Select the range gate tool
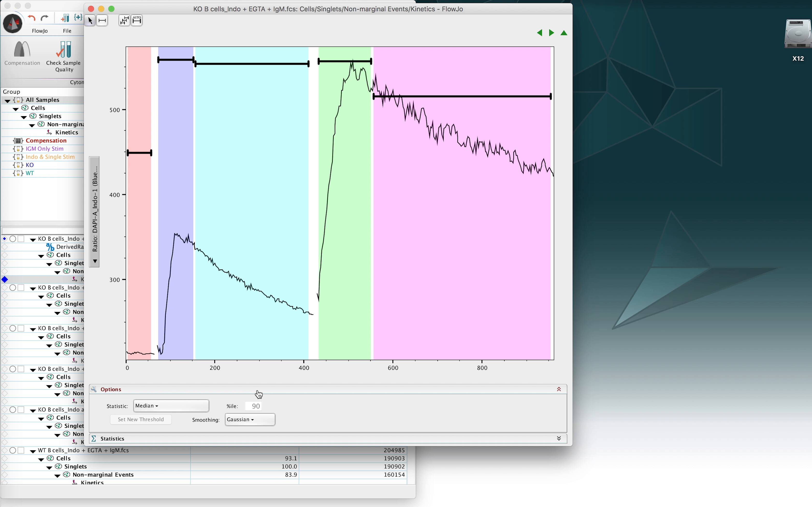812x507 pixels. coord(102,21)
